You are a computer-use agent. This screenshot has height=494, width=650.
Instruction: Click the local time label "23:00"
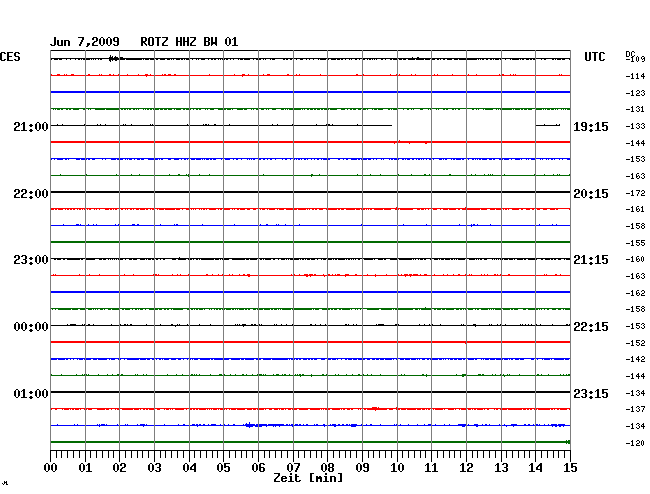pyautogui.click(x=31, y=260)
